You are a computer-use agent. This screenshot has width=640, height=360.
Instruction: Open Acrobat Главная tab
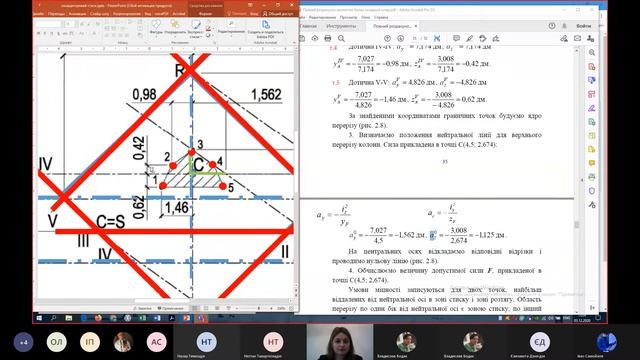pyautogui.click(x=308, y=26)
